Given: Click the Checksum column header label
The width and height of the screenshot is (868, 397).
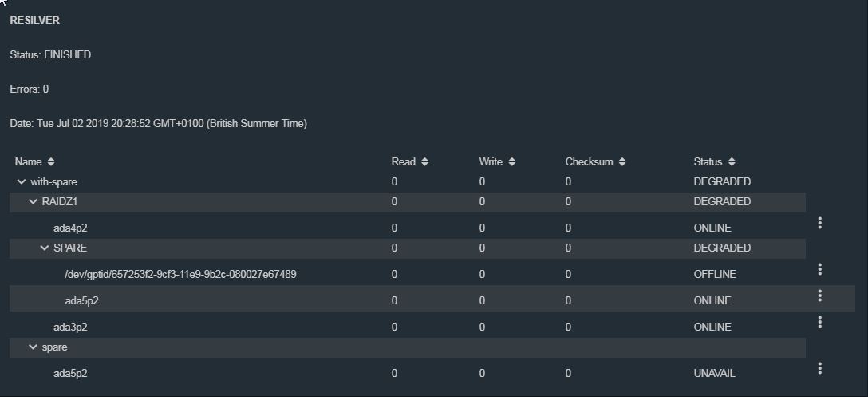Looking at the screenshot, I should 589,162.
